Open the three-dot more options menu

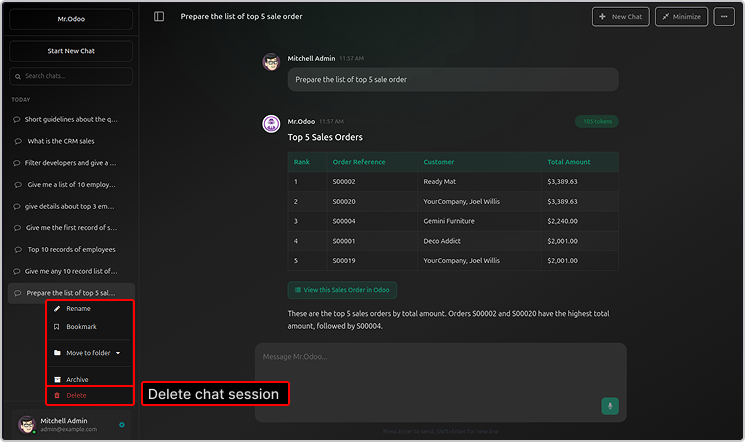pos(724,17)
